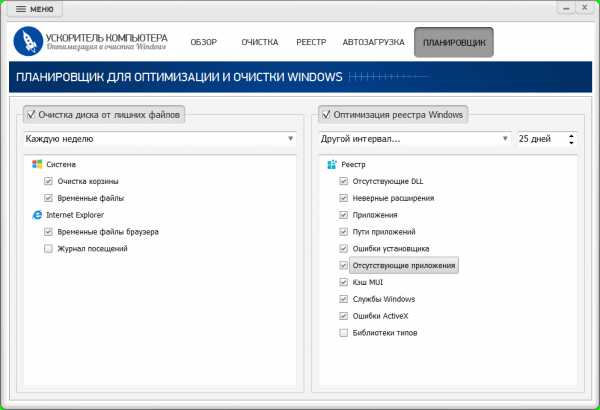Uncheck Временные файлы браузера
This screenshot has width=600, height=410.
click(x=48, y=232)
